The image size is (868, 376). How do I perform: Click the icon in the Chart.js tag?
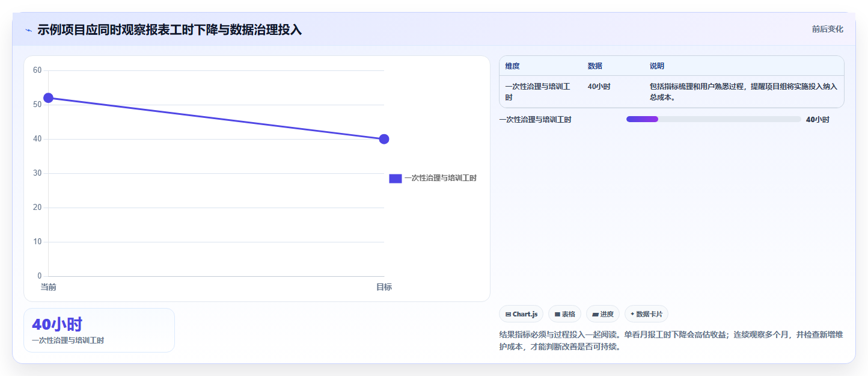(509, 314)
